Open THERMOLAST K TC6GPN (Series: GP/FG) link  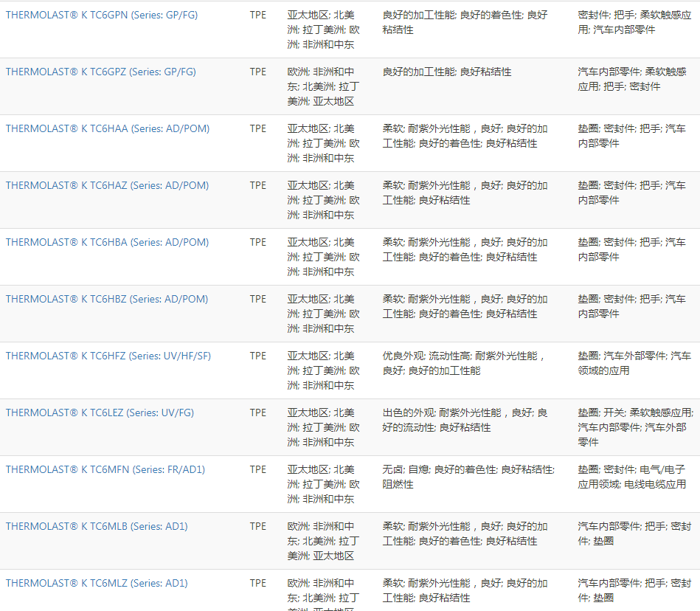pos(102,15)
